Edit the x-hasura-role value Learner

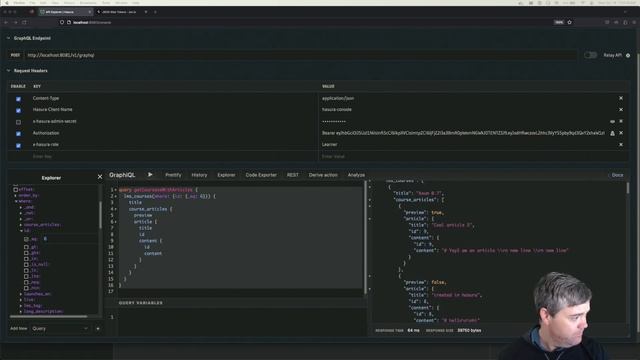coord(329,144)
